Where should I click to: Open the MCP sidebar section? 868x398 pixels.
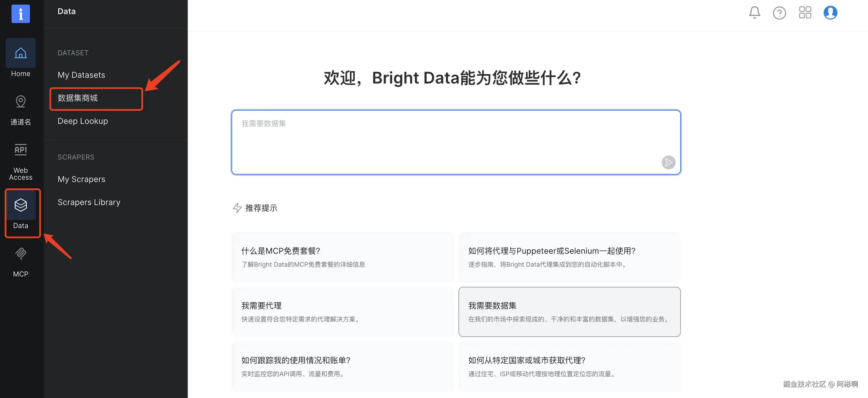[x=20, y=262]
